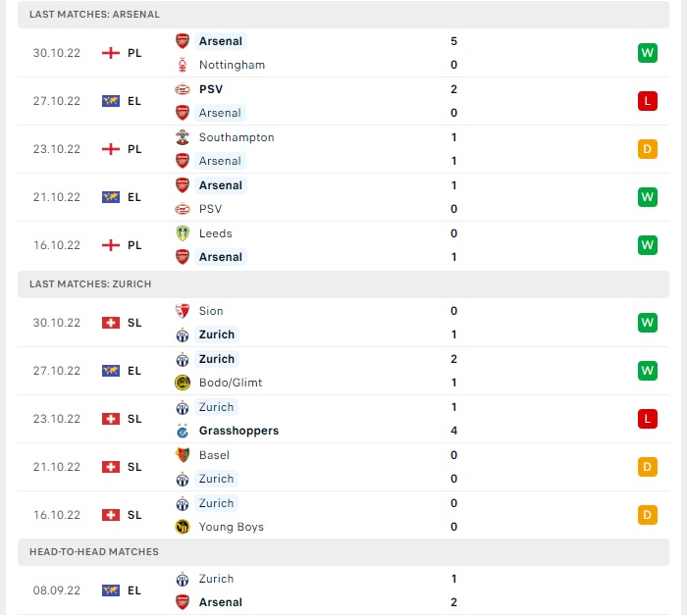
Task: Select the Head-to-Head Matches section header
Action: (94, 552)
